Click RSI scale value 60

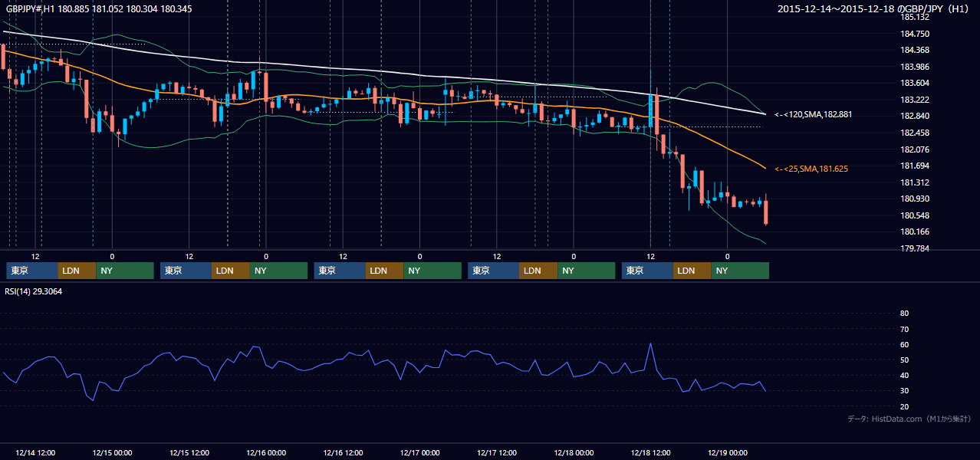[904, 344]
